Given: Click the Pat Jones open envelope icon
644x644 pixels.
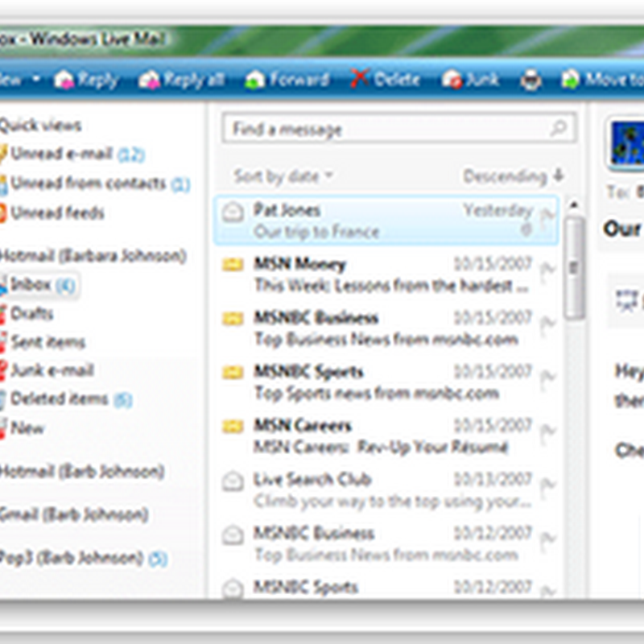Looking at the screenshot, I should (233, 213).
